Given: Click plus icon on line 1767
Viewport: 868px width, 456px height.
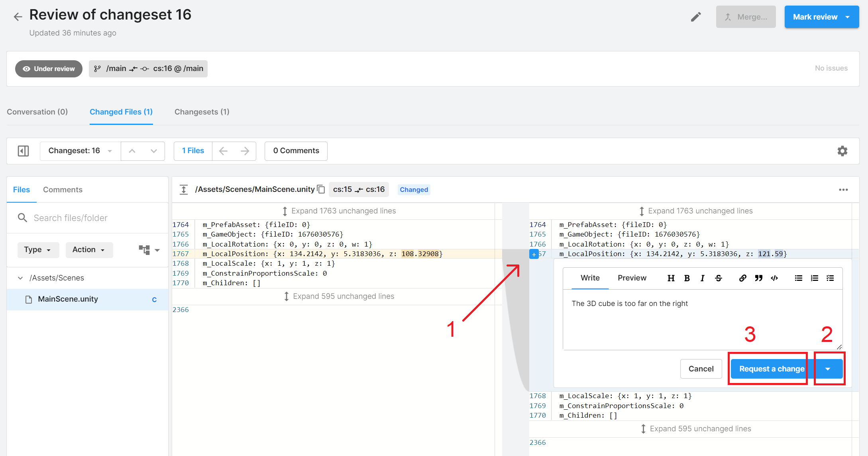Looking at the screenshot, I should [534, 254].
